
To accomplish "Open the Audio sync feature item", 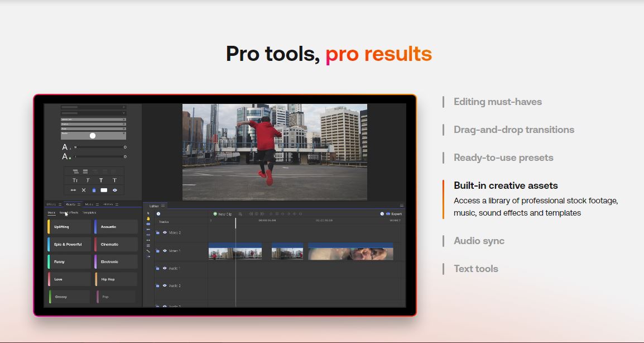I will (x=479, y=241).
